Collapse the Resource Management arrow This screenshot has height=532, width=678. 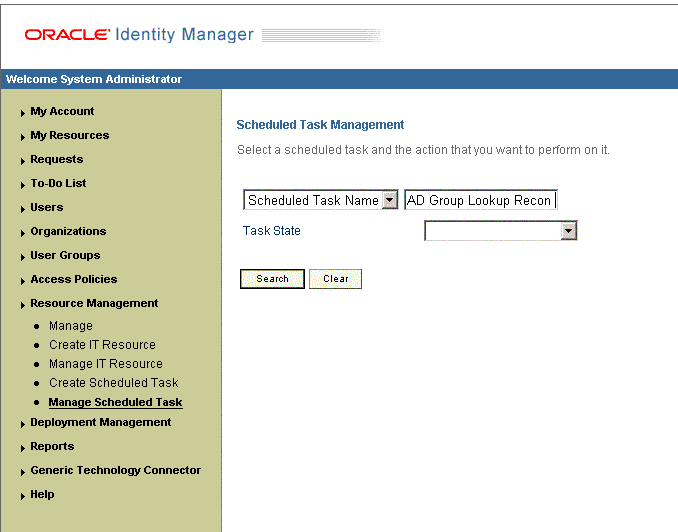coord(22,305)
